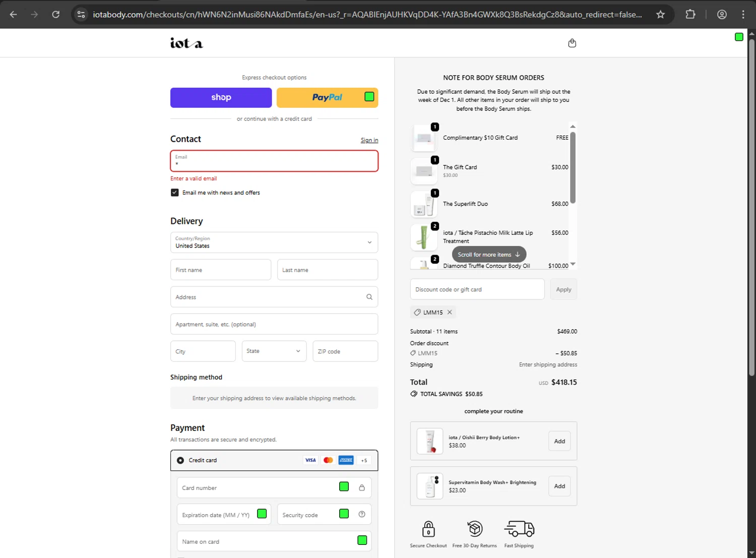Screen dimensions: 756x558
Task: Click the address search magnifier icon
Action: click(x=369, y=297)
